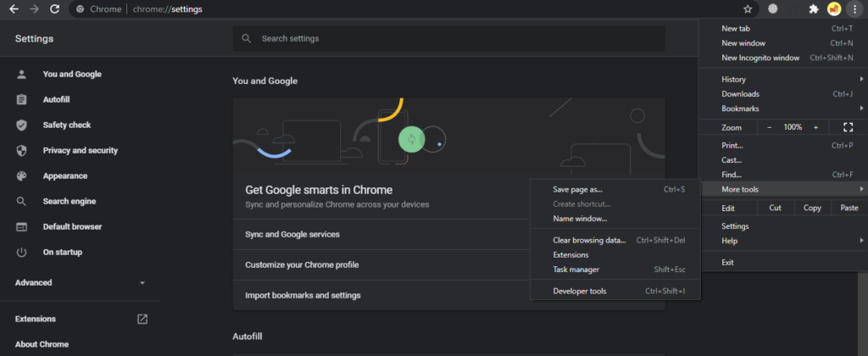Open About Chrome in the sidebar
868x356 pixels.
coord(42,344)
